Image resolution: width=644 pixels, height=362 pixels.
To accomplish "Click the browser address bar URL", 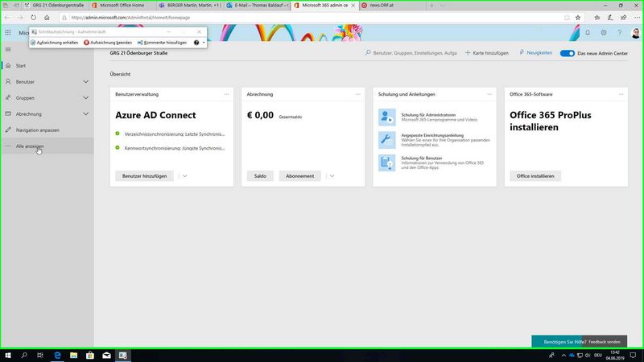I will pos(130,18).
